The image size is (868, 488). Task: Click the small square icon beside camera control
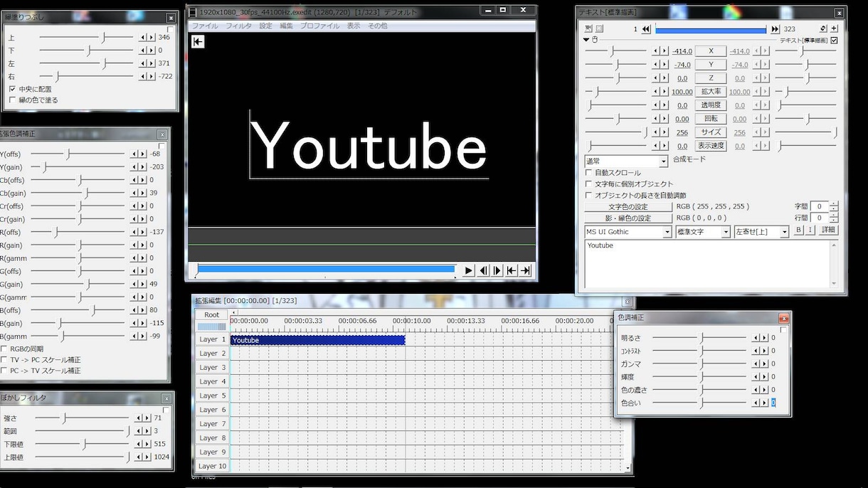[x=599, y=28]
